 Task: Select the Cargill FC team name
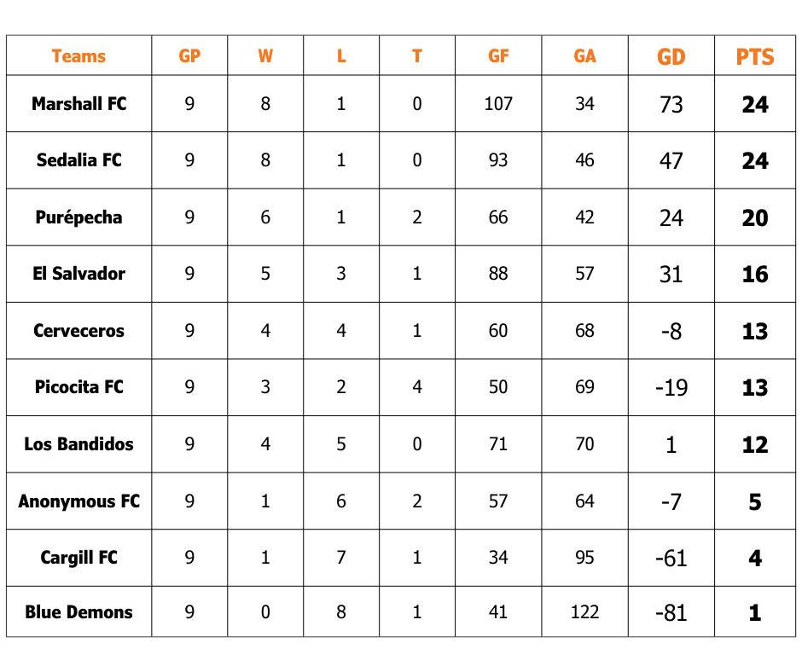[x=78, y=558]
